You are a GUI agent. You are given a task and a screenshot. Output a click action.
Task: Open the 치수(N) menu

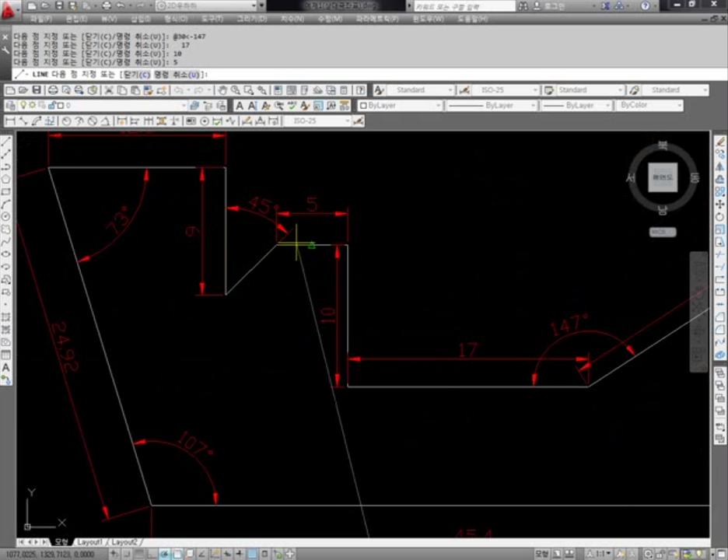pos(292,19)
